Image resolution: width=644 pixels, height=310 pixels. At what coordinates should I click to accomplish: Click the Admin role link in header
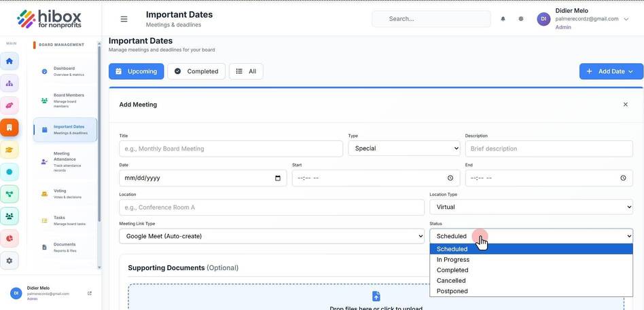click(x=563, y=28)
